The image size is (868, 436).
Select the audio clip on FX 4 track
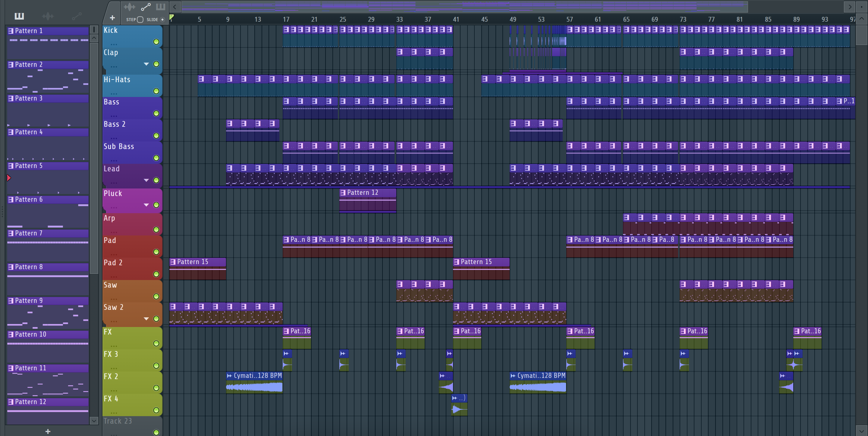459,405
